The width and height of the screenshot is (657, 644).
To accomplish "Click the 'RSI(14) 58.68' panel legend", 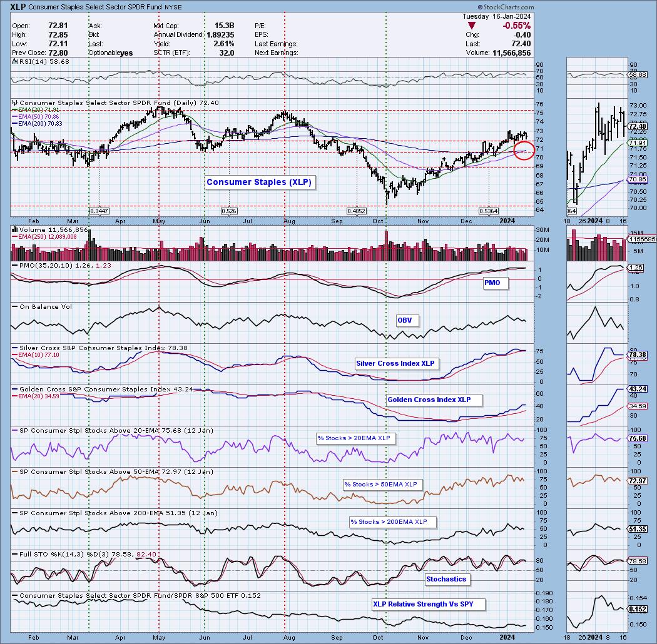I will (x=40, y=61).
